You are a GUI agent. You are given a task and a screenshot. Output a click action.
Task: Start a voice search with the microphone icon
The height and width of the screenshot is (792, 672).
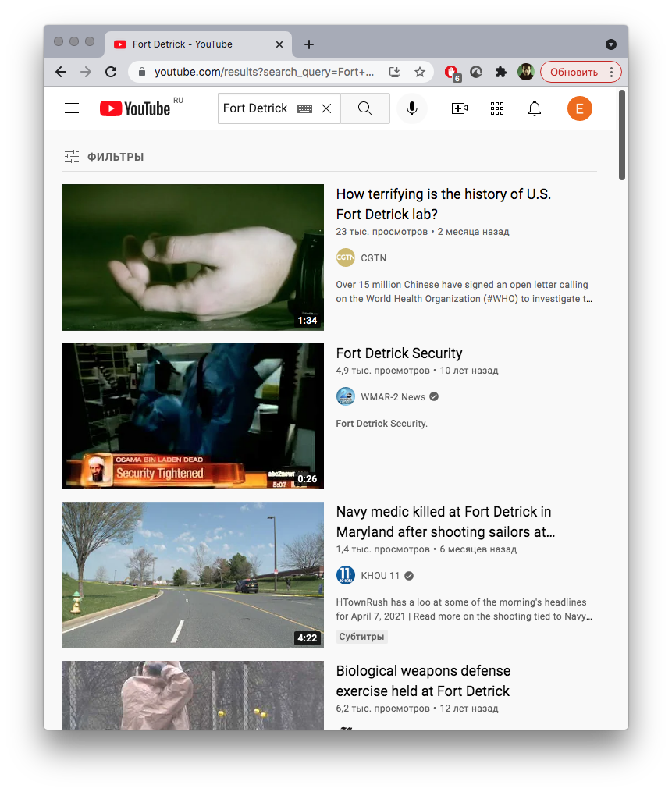412,108
